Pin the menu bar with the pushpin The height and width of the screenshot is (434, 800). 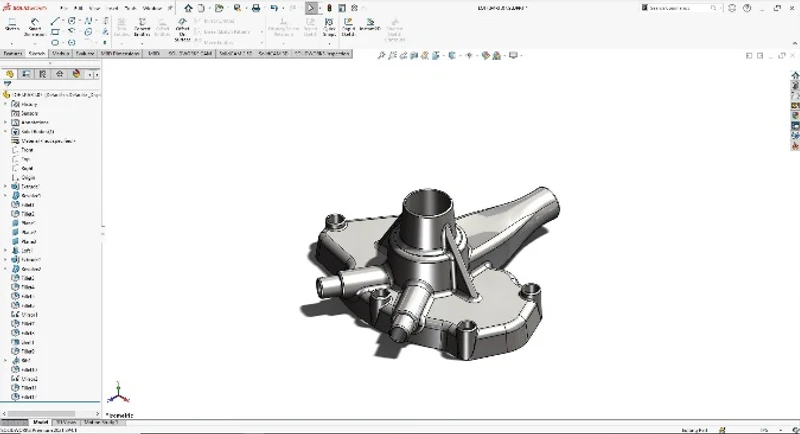170,8
